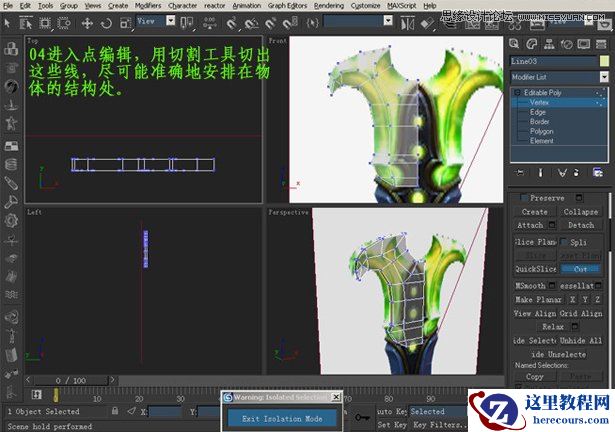Viewport: 615px width, 432px height.
Task: Click the Key Mode toggle beside the timeline
Action: 36,394
